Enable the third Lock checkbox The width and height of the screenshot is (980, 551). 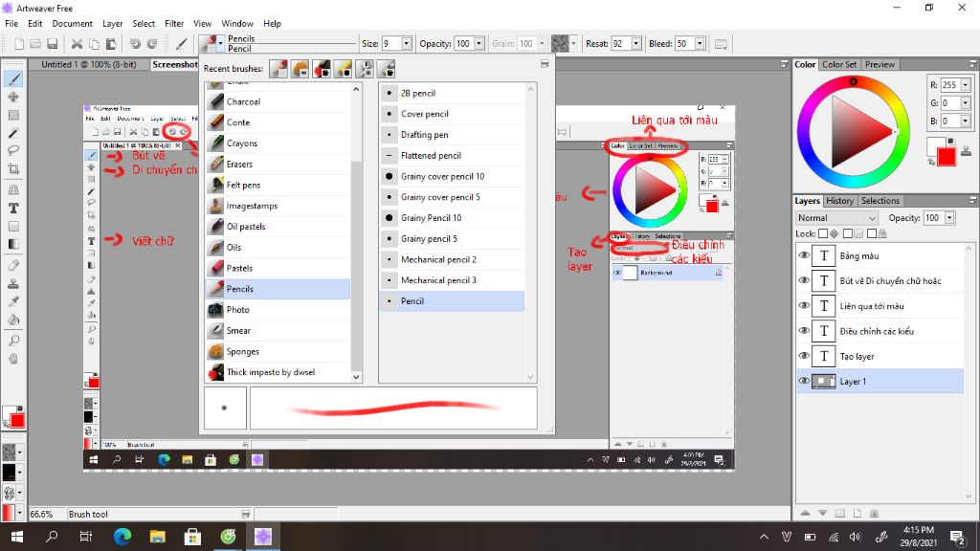(x=872, y=233)
